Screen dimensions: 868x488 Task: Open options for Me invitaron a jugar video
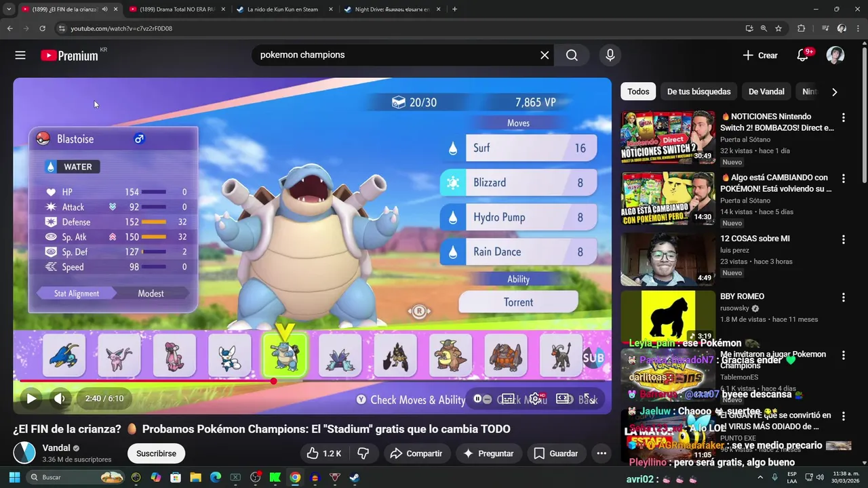(844, 355)
